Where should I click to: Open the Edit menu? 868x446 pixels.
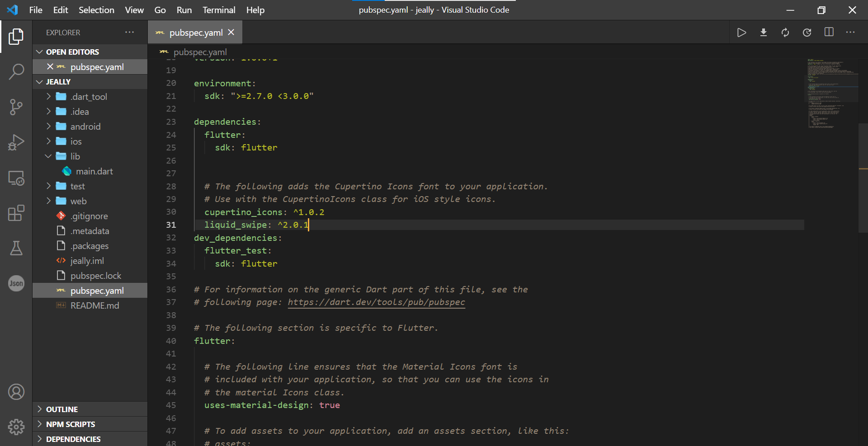(x=61, y=10)
